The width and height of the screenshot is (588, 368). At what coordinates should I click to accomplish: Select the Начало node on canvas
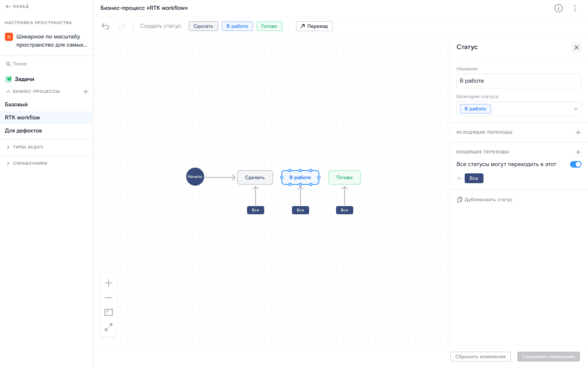195,177
